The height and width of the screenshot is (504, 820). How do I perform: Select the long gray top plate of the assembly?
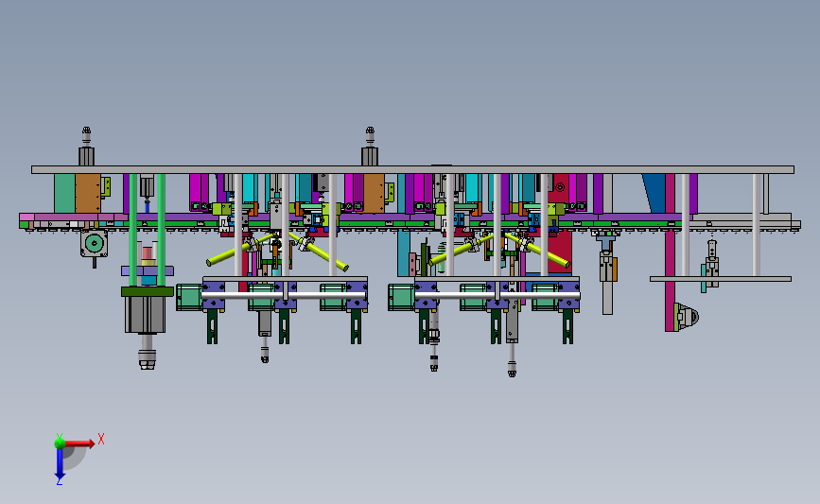click(x=412, y=170)
